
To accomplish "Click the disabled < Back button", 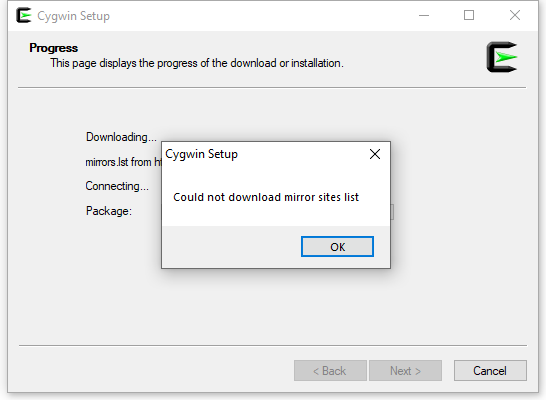I will point(330,370).
